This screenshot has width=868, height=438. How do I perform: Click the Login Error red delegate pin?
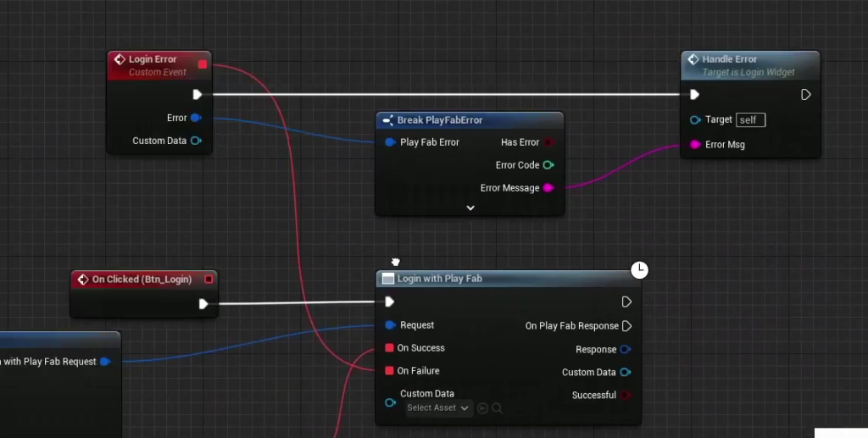tap(203, 64)
